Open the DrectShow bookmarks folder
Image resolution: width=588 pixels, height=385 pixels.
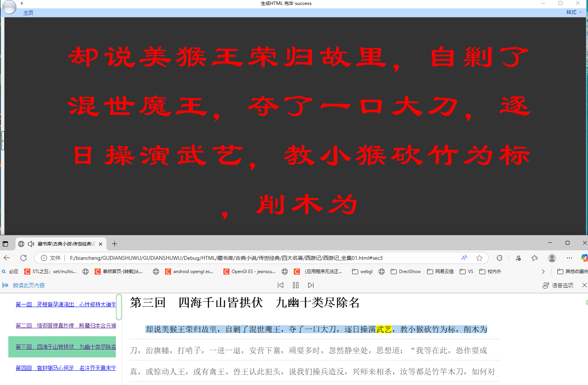406,272
